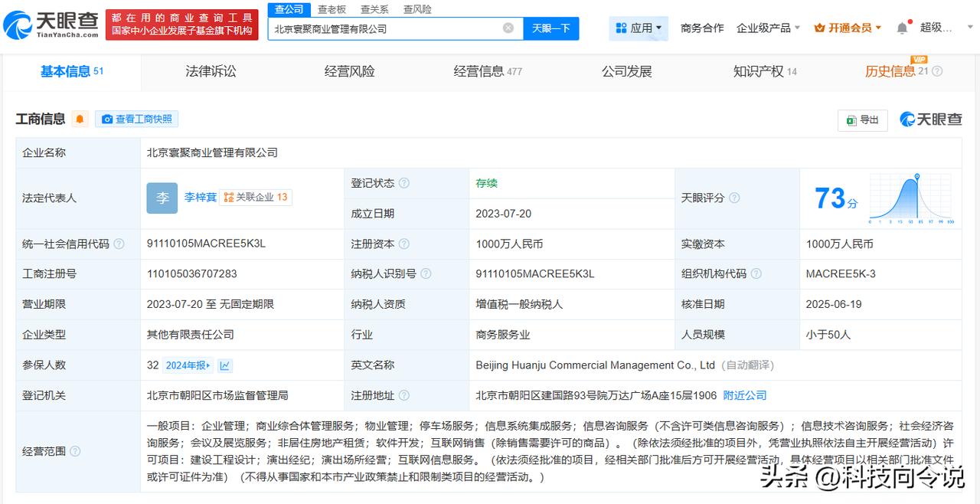The width and height of the screenshot is (980, 504).
Task: Click the help icon next to 统一社会信用代码
Action: click(x=119, y=244)
